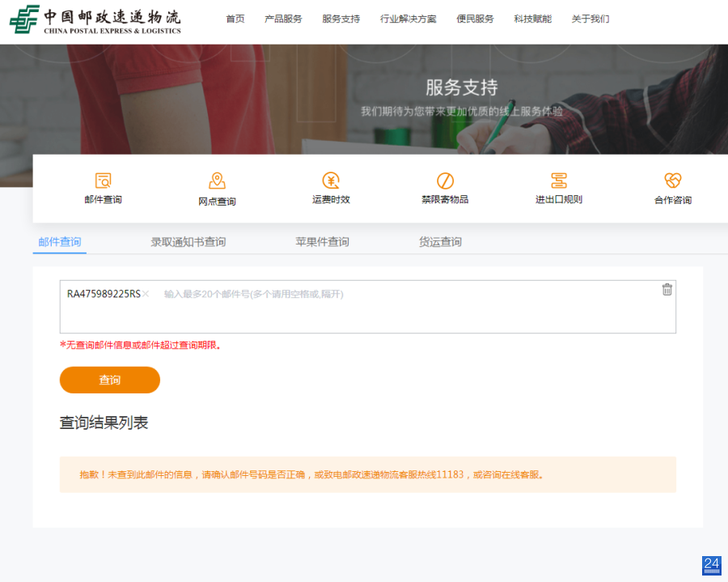Click the blue 24 badge icon
This screenshot has width=728, height=582.
tap(711, 565)
